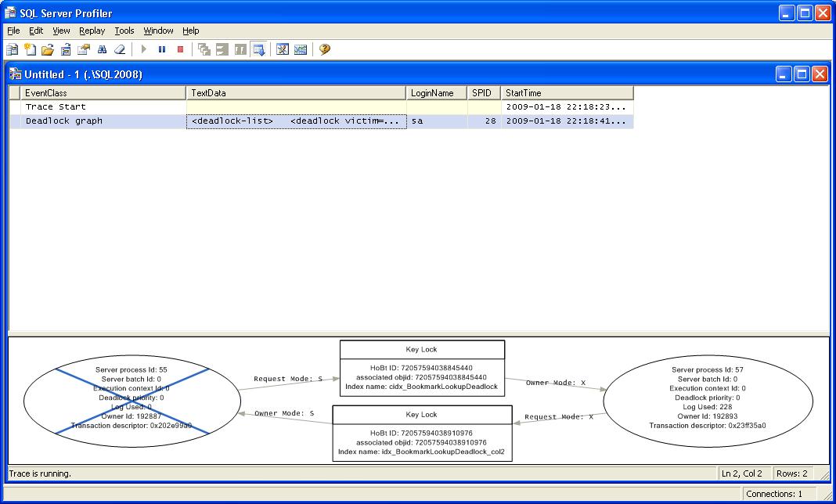Click Key Lock box idx_BookmarkLookupDeadlock_col2

click(422, 433)
